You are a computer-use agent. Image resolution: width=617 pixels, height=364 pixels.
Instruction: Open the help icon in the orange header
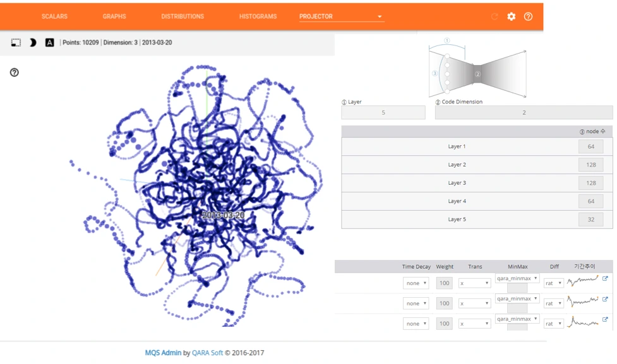point(528,16)
